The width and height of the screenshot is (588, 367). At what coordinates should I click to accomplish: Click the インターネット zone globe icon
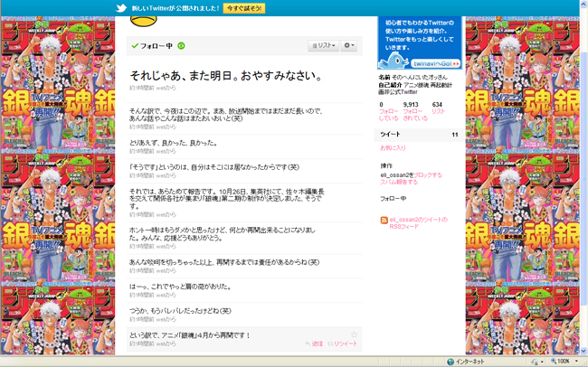450,362
